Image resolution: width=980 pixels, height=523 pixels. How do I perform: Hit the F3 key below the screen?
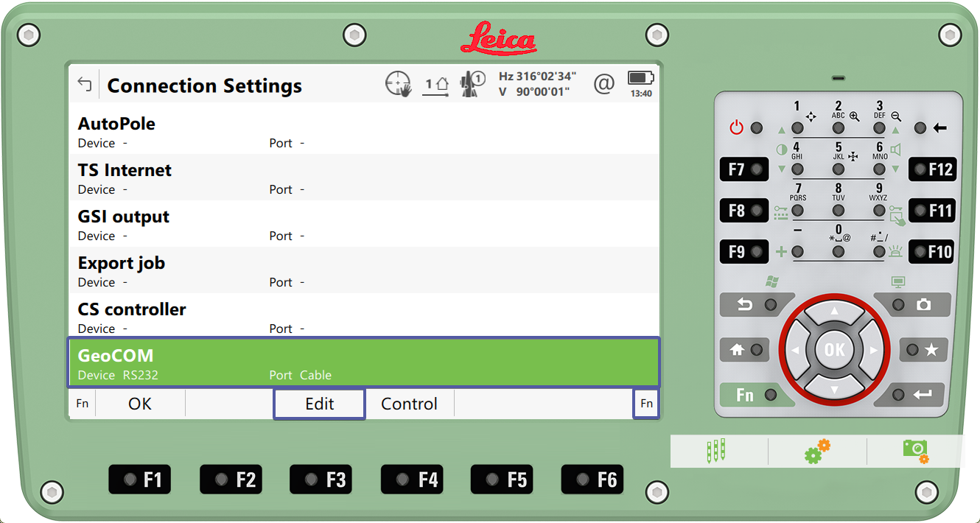pos(321,480)
